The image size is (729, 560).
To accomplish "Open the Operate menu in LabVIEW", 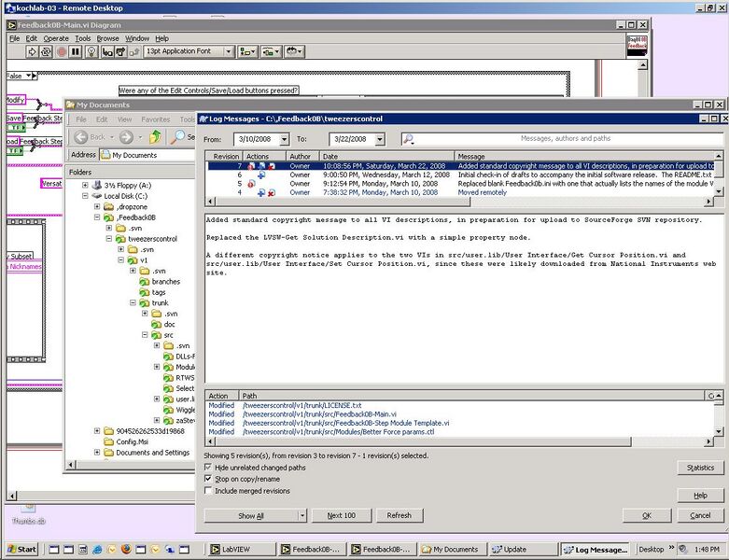I will 56,38.
